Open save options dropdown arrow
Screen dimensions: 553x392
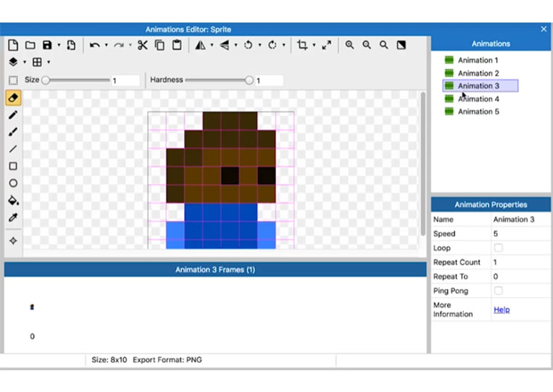point(59,45)
